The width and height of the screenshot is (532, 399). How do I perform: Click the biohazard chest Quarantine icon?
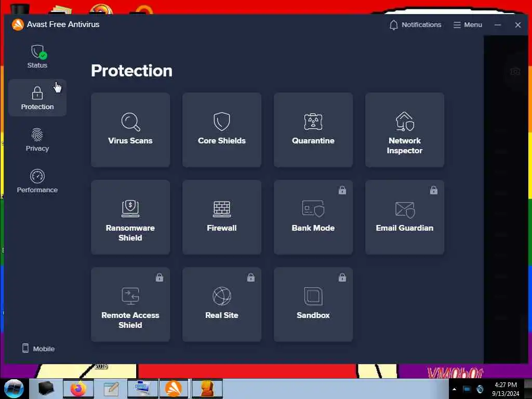[313, 122]
